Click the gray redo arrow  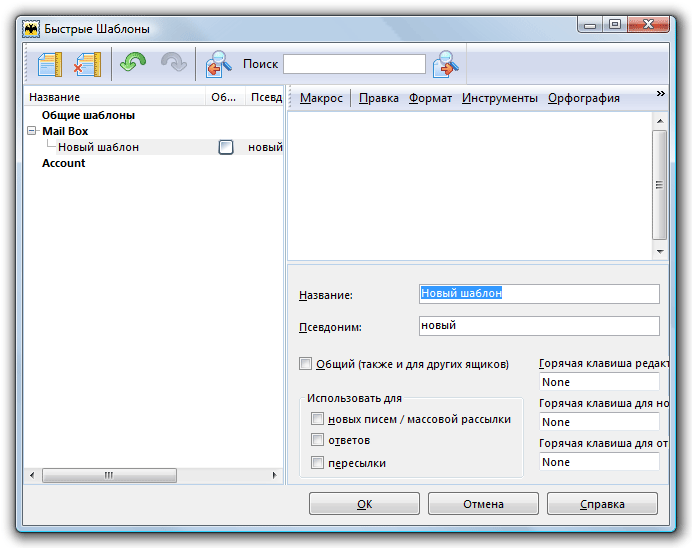[x=174, y=62]
